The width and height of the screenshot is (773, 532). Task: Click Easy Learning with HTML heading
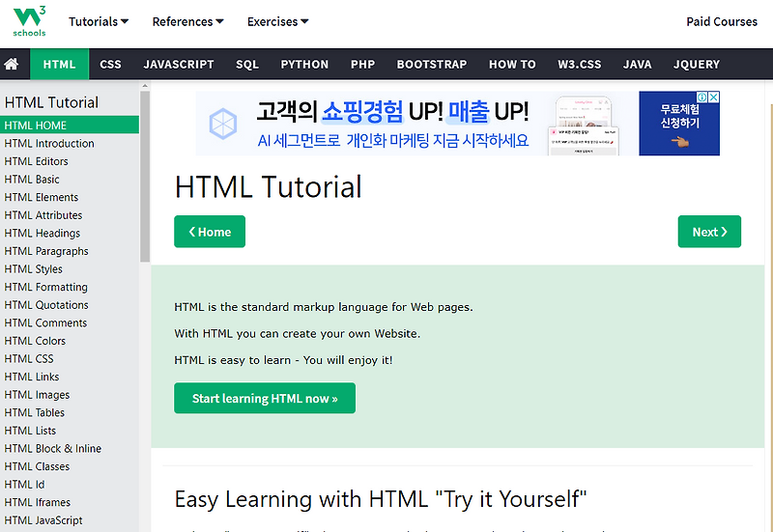[381, 499]
